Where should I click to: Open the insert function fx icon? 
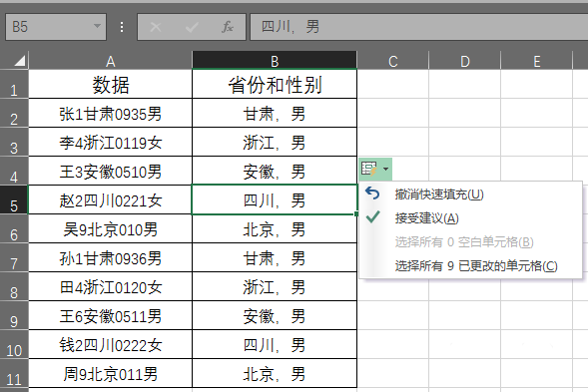click(228, 27)
